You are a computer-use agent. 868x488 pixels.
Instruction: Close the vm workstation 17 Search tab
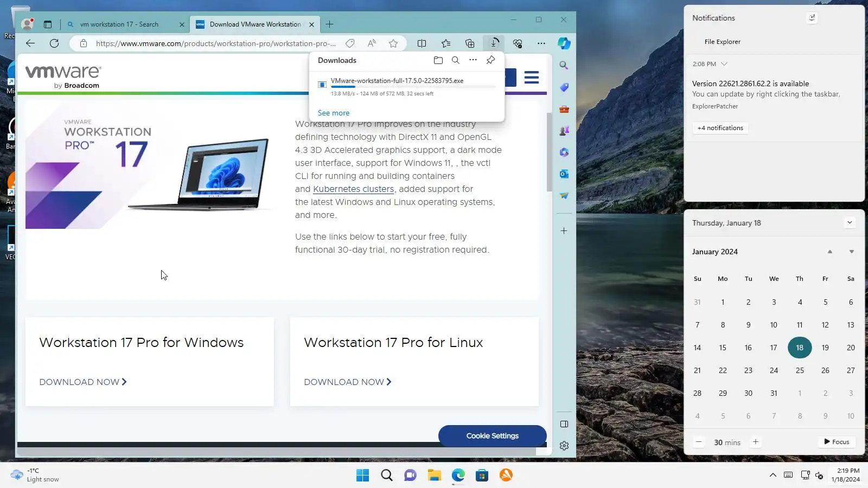[182, 24]
